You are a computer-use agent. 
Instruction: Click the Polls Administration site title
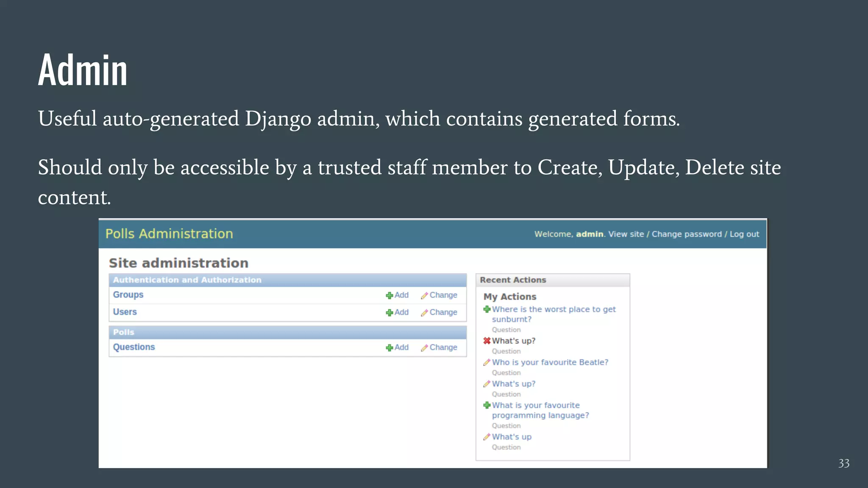click(x=169, y=234)
